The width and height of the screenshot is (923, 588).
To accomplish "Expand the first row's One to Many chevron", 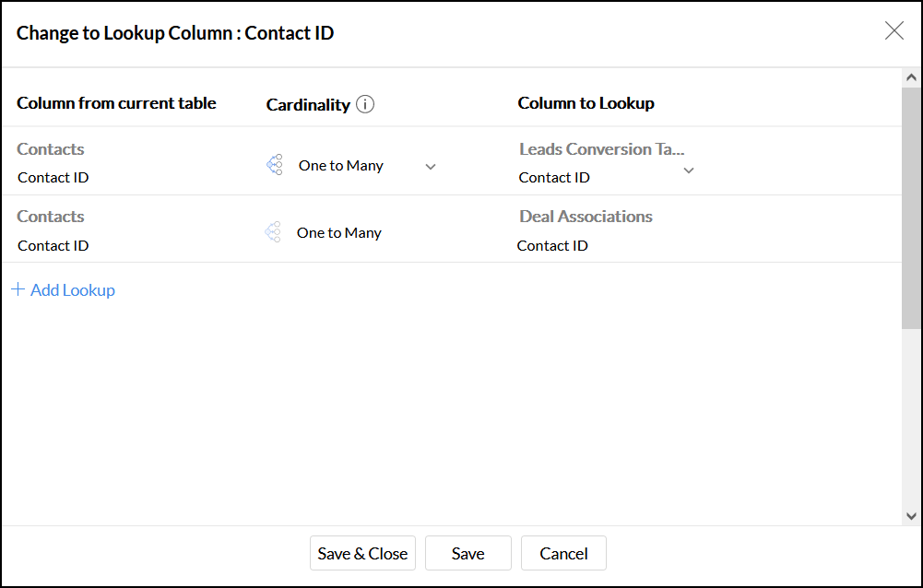I will tap(431, 167).
